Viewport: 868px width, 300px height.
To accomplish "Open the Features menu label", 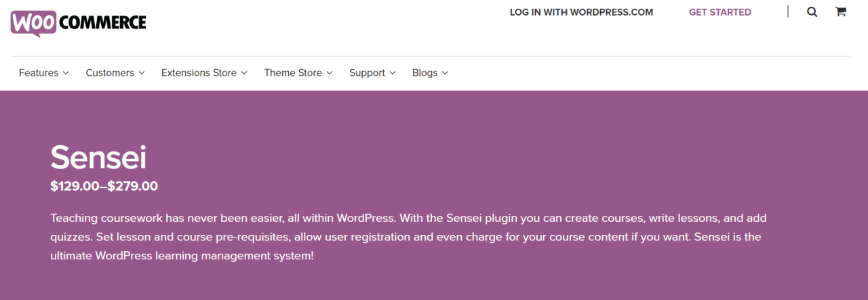I will (39, 73).
